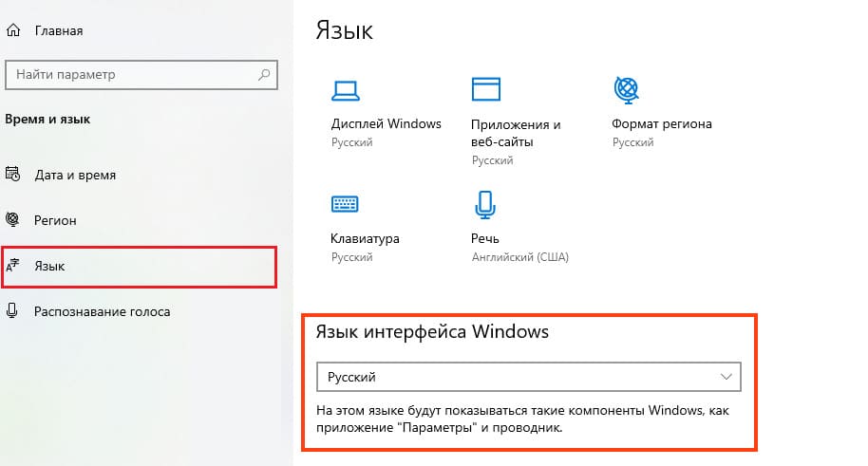This screenshot has height=466, width=868.
Task: Click the Клавиатура keyboard icon
Action: click(344, 204)
